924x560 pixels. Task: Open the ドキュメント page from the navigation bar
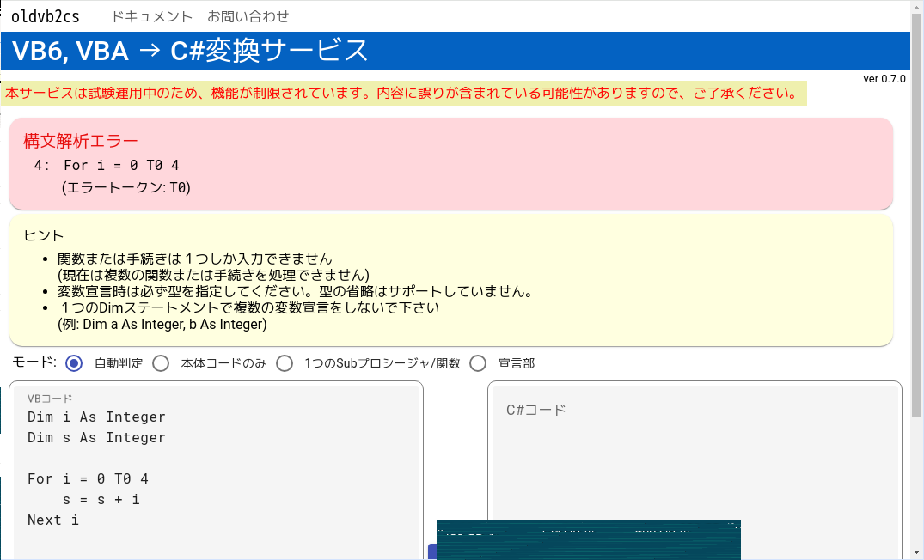coord(151,15)
